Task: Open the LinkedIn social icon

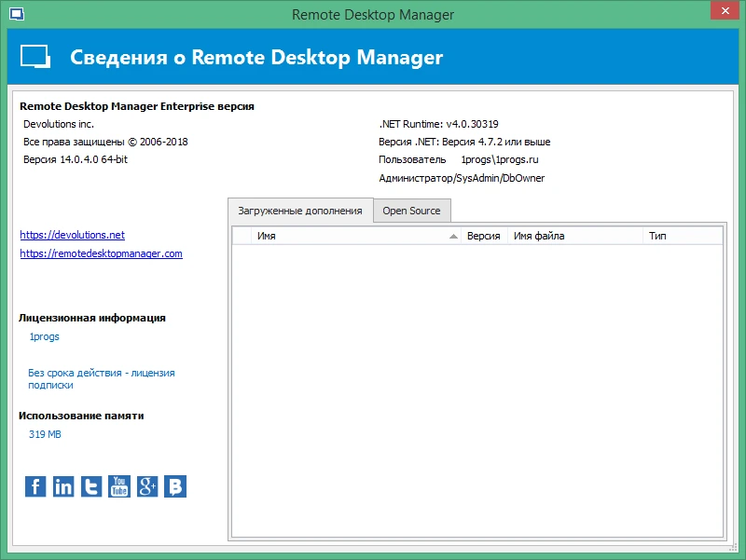Action: pos(63,486)
